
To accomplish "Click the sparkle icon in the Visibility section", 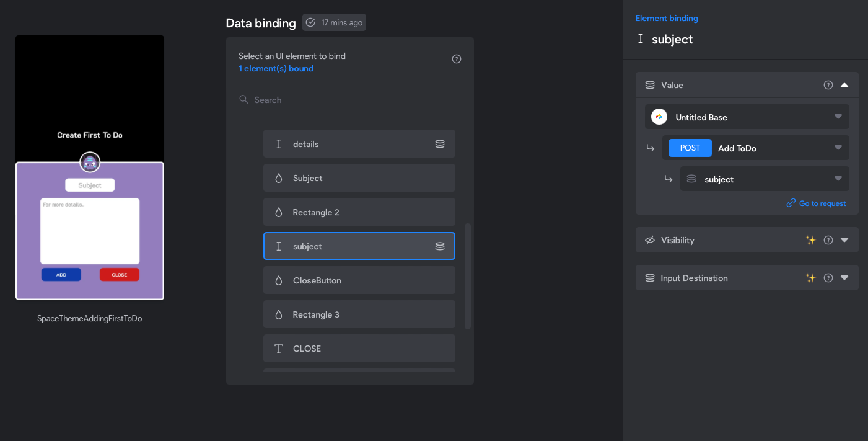I will 810,240.
